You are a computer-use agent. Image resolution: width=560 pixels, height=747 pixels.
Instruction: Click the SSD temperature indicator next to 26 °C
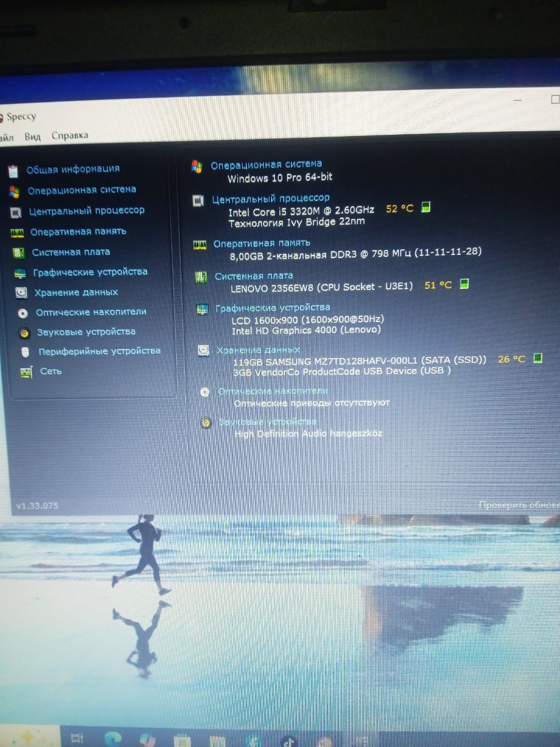click(x=538, y=358)
